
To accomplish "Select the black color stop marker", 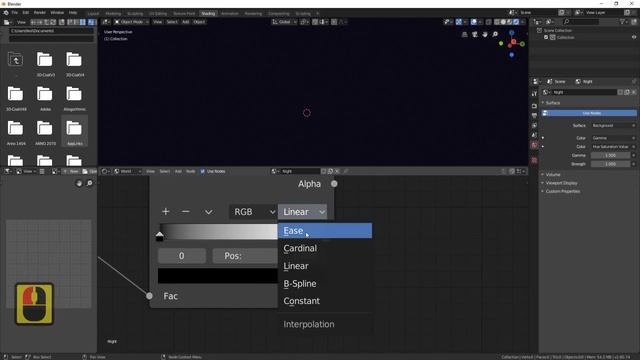I will (x=160, y=236).
